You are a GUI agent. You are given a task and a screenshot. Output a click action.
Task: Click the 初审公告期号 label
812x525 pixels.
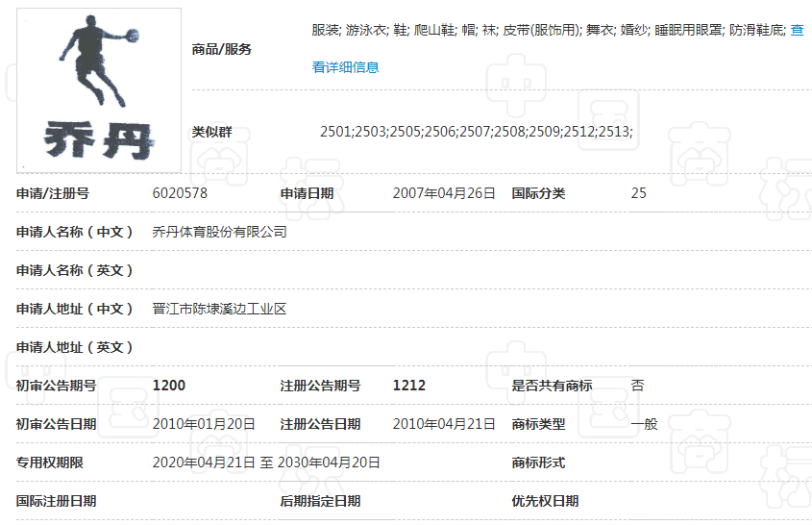pyautogui.click(x=56, y=386)
